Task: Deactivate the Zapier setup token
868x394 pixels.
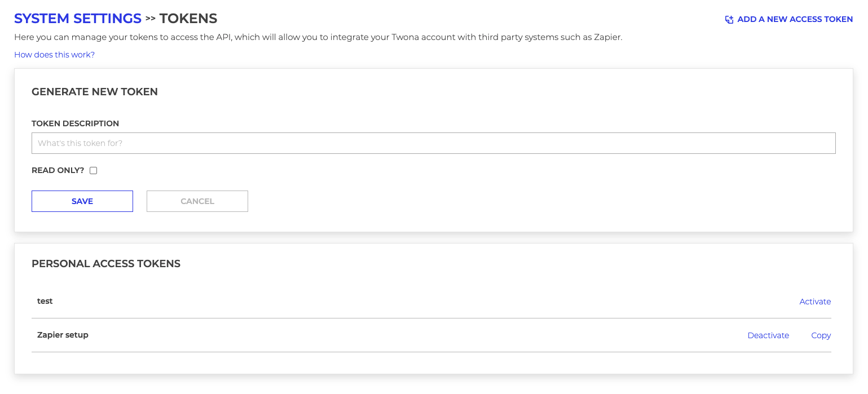Action: click(768, 335)
